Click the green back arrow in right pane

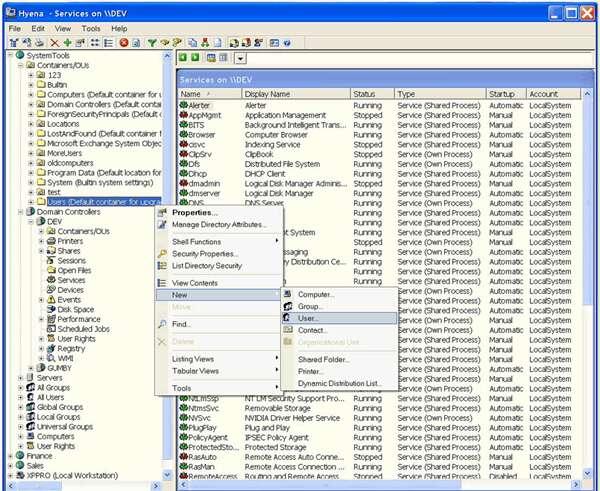[184, 59]
